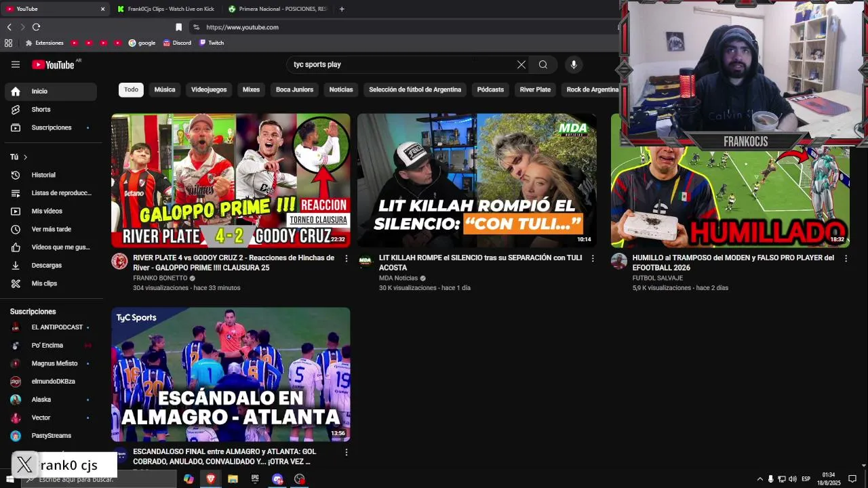868x488 pixels.
Task: Select the River Plate filter chip
Action: pos(535,89)
